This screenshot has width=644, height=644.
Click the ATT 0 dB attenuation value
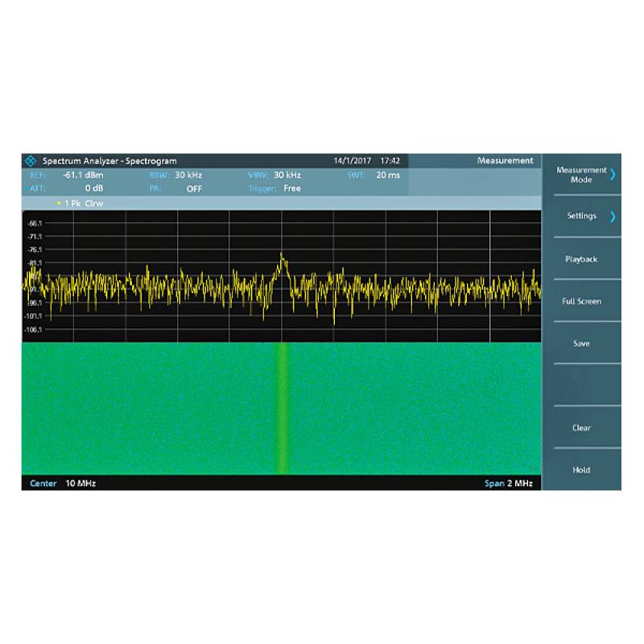(x=93, y=188)
